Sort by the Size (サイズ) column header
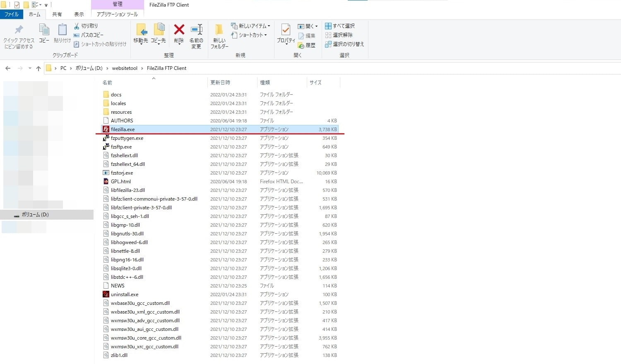This screenshot has height=364, width=621. point(315,83)
